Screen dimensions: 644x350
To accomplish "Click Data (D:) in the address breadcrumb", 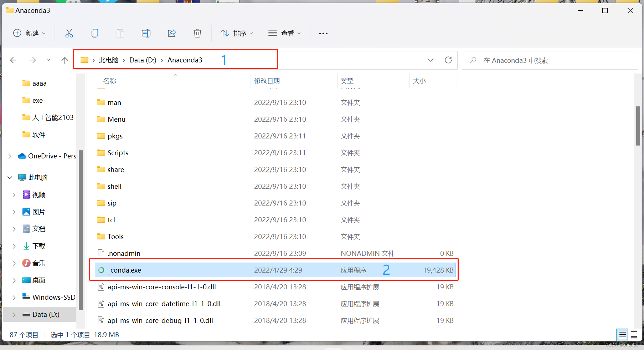I will (143, 60).
